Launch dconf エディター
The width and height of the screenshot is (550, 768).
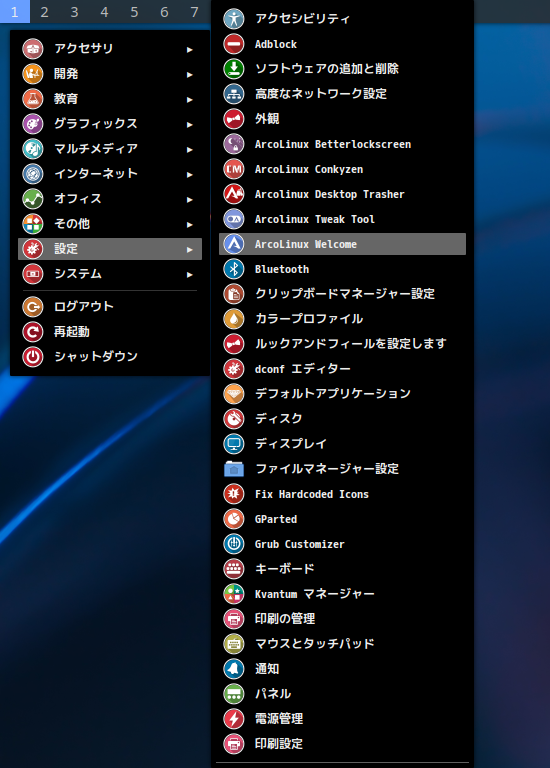[342, 369]
